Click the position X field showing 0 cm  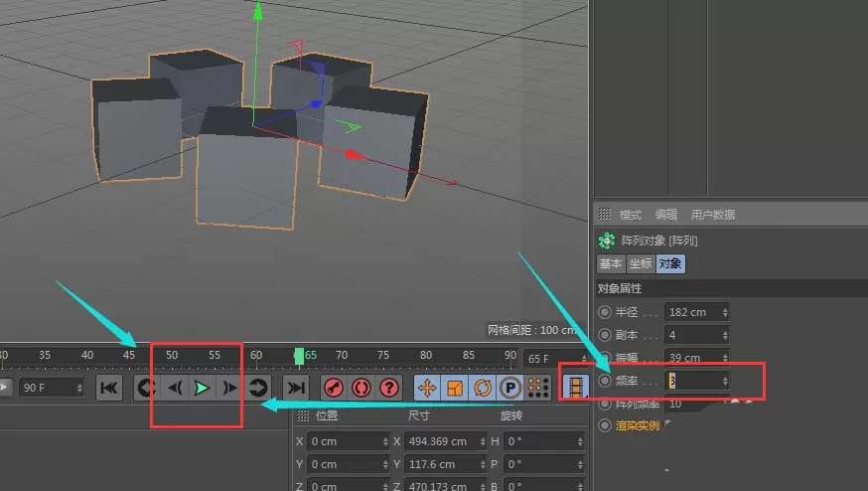(x=349, y=441)
